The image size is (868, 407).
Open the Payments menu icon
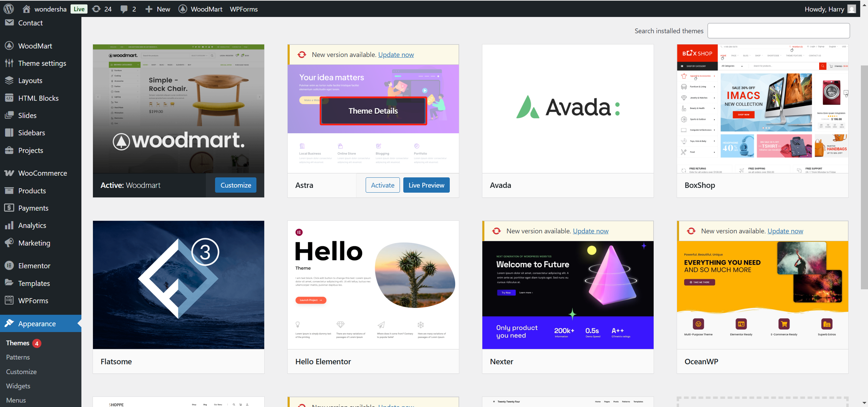[x=9, y=208]
